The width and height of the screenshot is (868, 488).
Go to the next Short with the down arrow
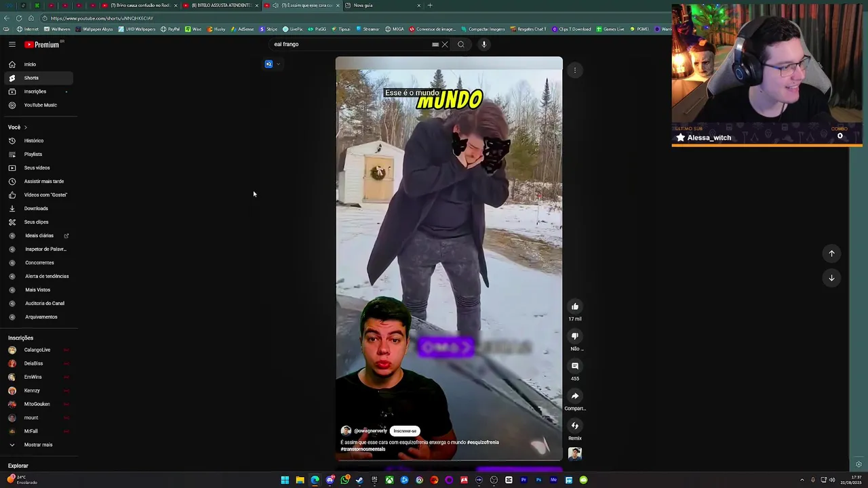click(831, 278)
